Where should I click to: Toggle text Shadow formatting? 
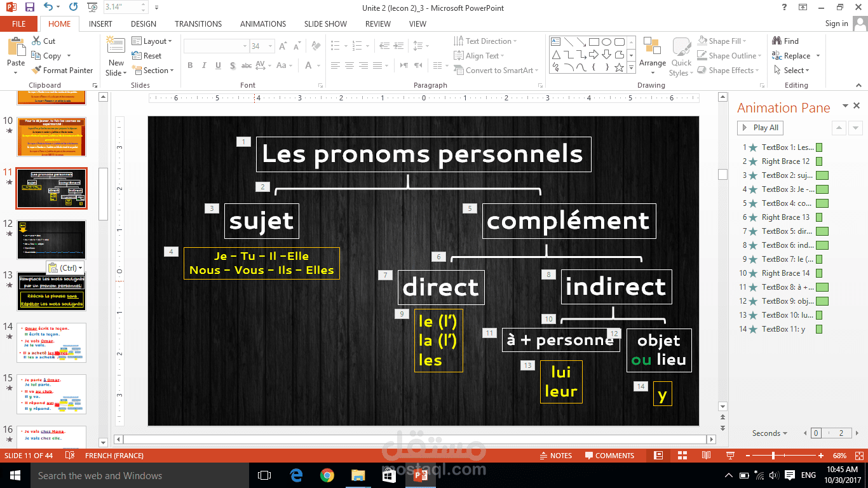click(233, 65)
